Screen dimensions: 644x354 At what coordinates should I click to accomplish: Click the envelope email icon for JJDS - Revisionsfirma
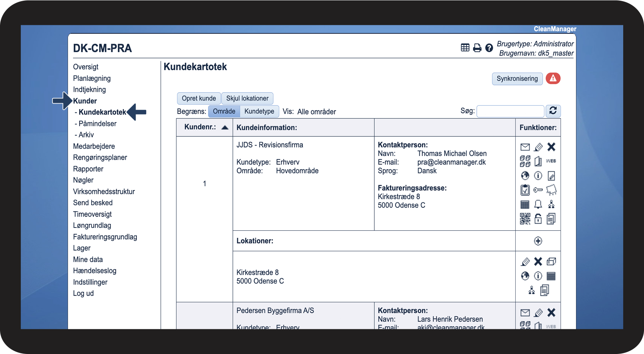(x=525, y=147)
